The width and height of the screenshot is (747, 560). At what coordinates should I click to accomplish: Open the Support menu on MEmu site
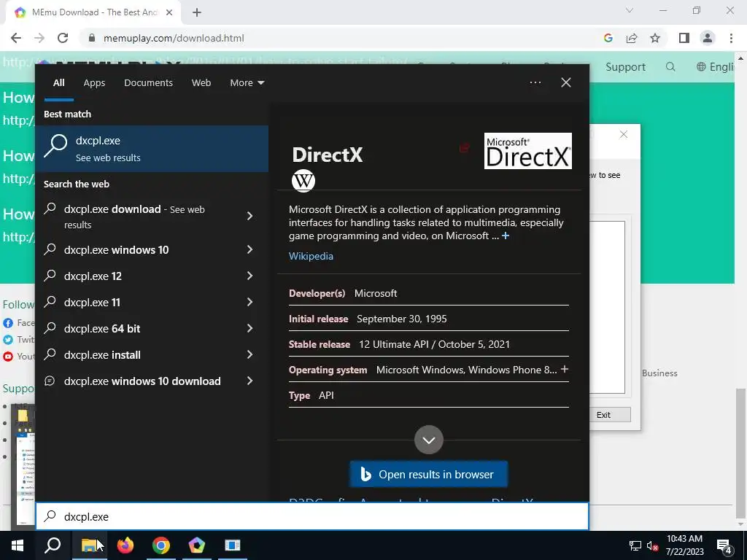(625, 67)
